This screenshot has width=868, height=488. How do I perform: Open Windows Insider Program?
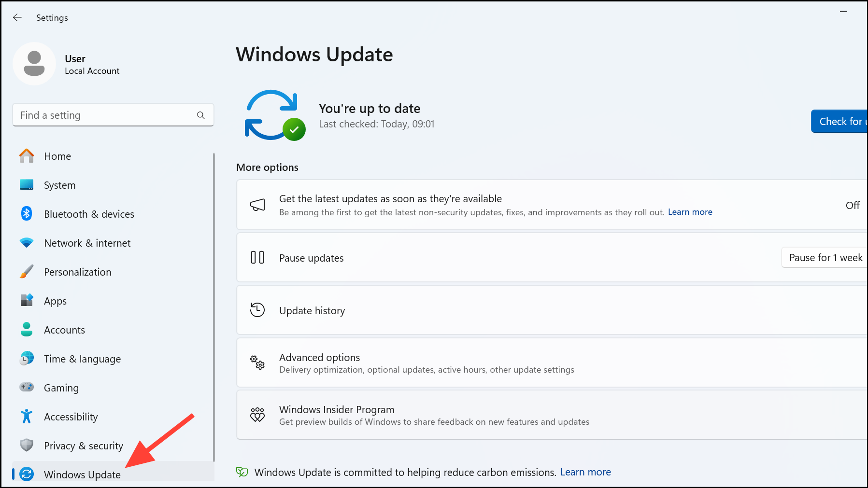point(552,415)
